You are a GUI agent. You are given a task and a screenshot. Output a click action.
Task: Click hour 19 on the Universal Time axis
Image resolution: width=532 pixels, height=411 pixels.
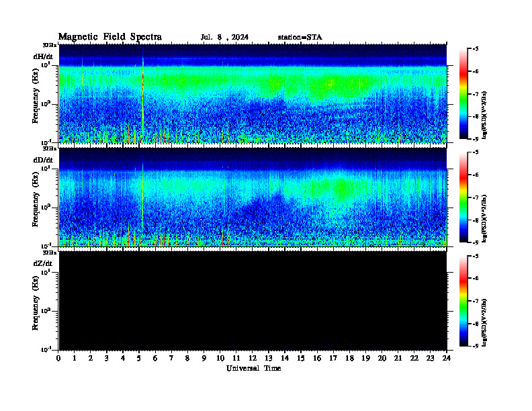(365, 359)
